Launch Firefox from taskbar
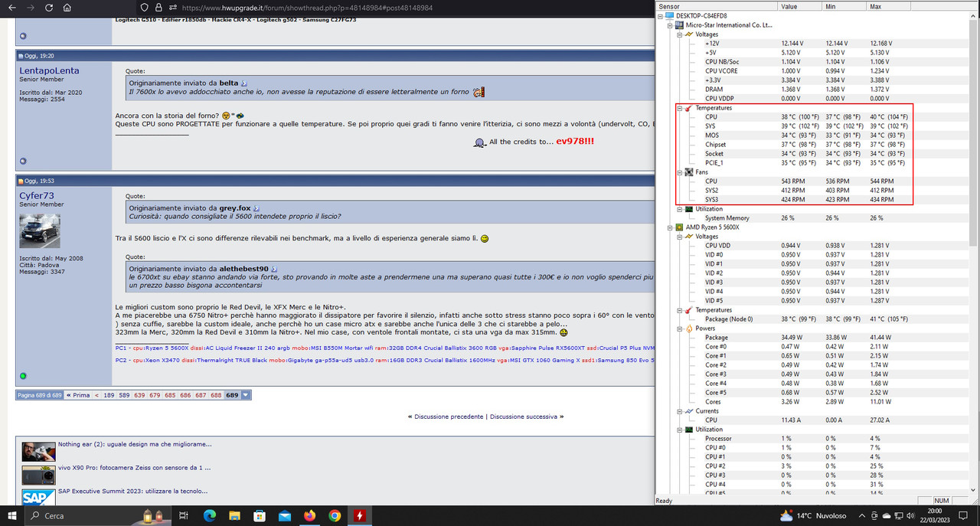The image size is (980, 526). point(309,515)
